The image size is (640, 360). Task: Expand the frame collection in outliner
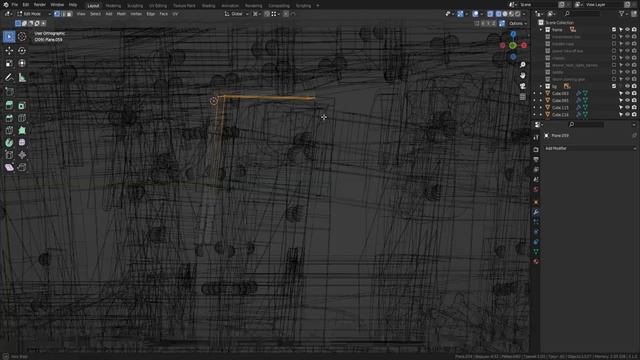point(541,30)
